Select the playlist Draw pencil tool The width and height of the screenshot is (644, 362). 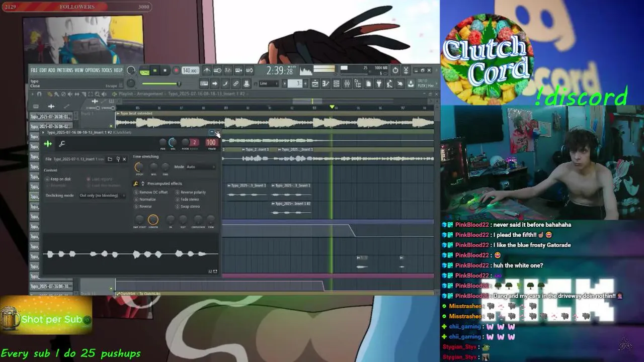(50, 94)
